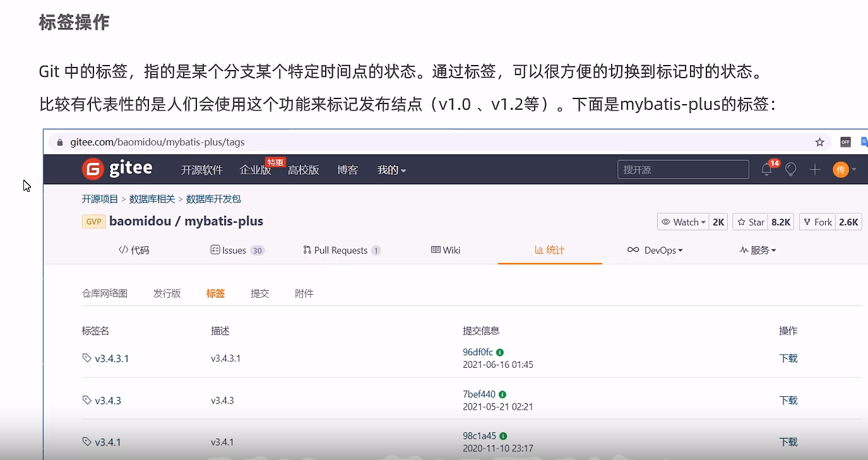Open the 我的 dropdown menu
Image resolution: width=868 pixels, height=460 pixels.
pos(391,170)
